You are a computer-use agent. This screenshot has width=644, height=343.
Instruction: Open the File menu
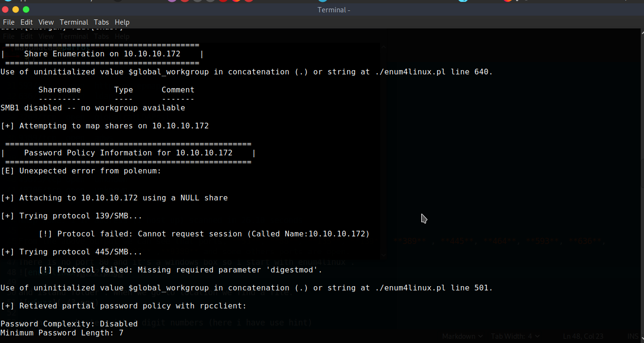click(x=9, y=22)
